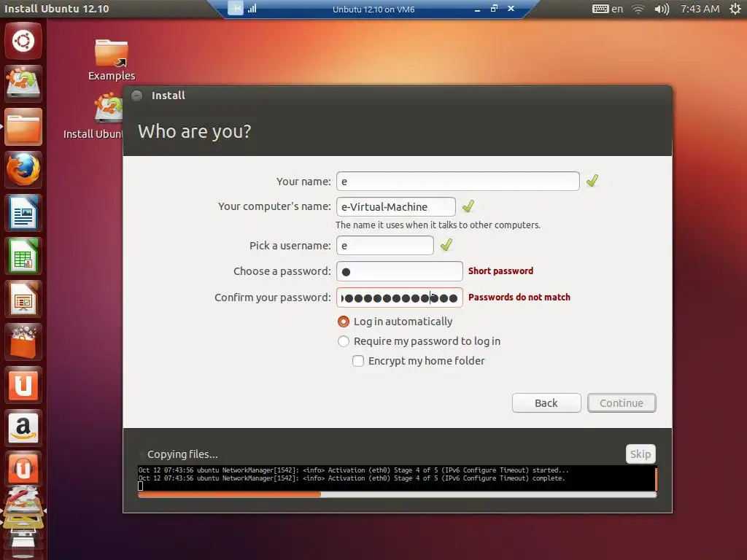Open Examples folder on desktop

(112, 59)
